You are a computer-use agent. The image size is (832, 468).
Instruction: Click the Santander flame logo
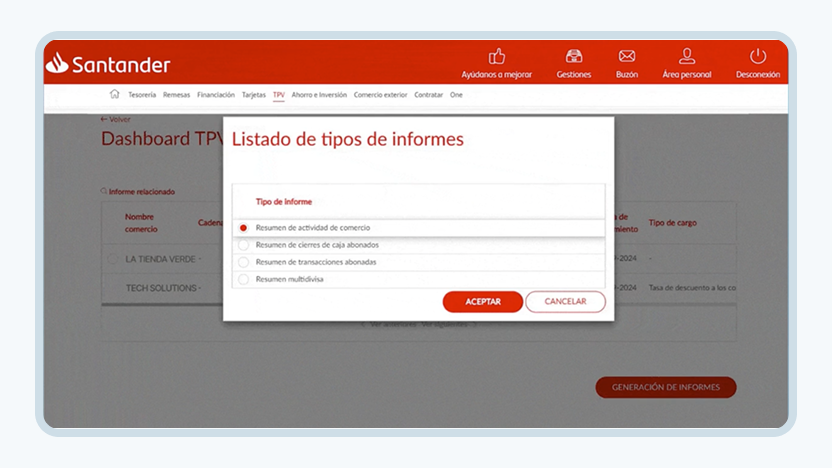57,63
